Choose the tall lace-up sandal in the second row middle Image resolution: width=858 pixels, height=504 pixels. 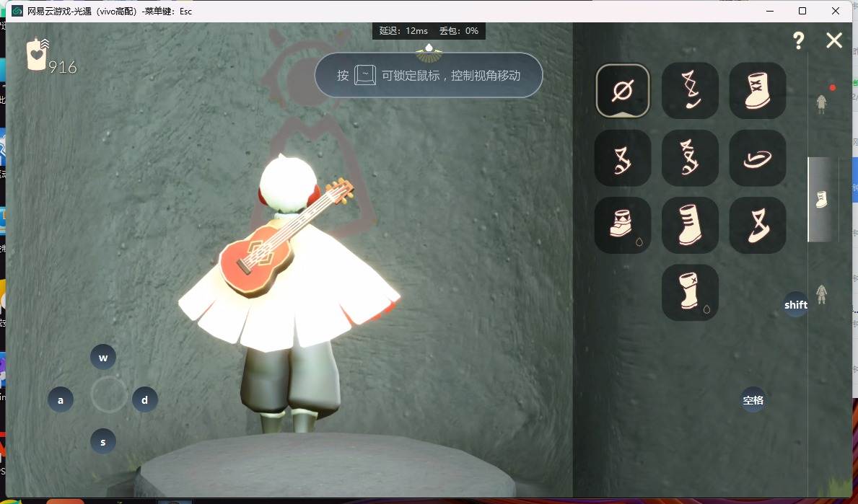[690, 158]
